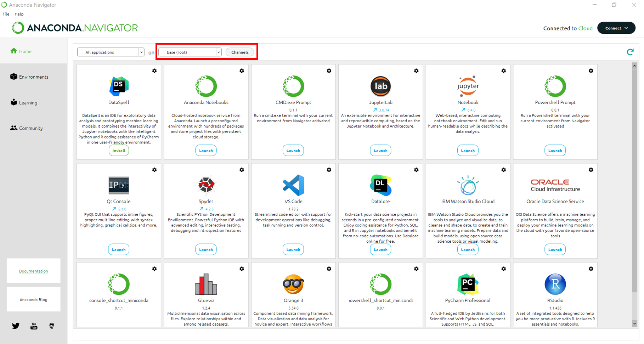Click the PyCharm Professional logo
The image size is (644, 344).
point(468,284)
